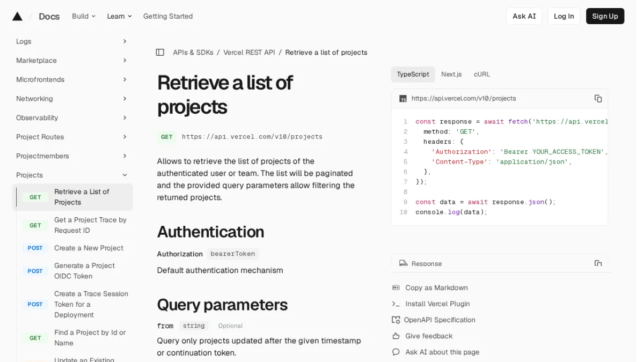Open Generate a Project OIDC Token endpoint
Screen dimensions: 644x362
pos(72,271)
